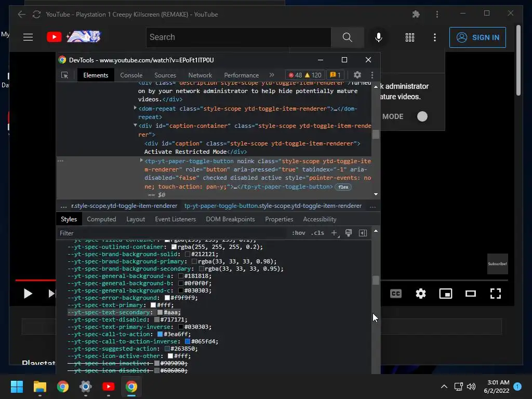Open the Performance tab
532x399 pixels.
tap(242, 75)
